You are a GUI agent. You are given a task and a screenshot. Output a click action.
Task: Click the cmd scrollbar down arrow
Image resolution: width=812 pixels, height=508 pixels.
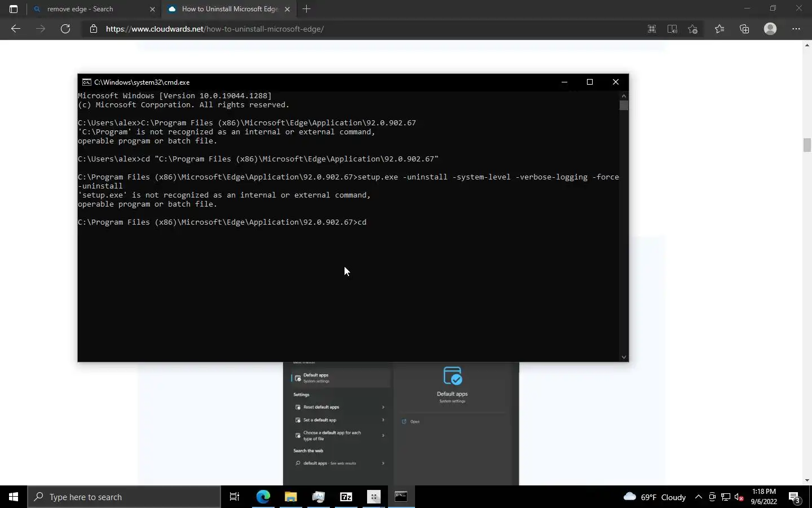624,357
